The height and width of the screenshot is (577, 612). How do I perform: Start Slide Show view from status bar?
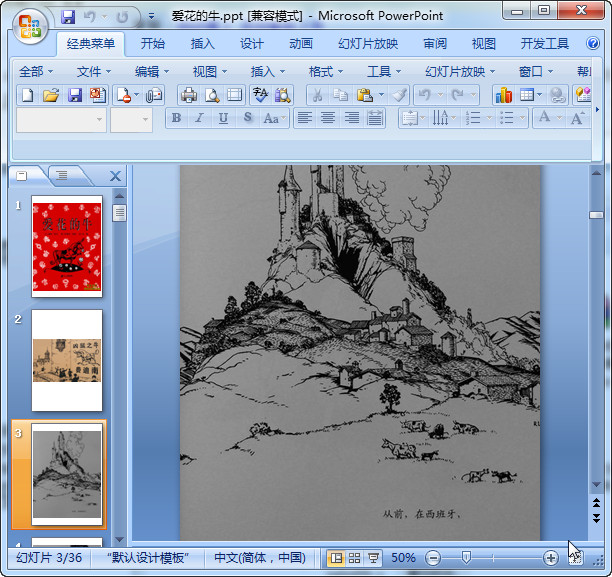[373, 557]
